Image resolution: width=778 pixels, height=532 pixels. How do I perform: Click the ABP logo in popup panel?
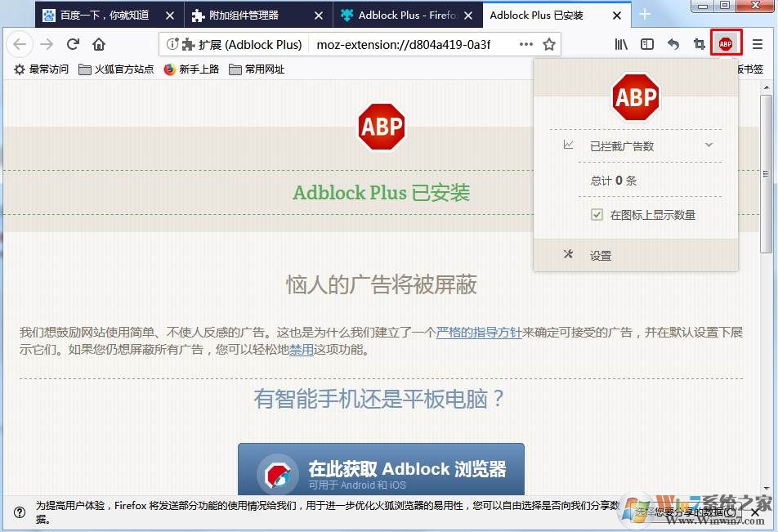click(x=636, y=96)
